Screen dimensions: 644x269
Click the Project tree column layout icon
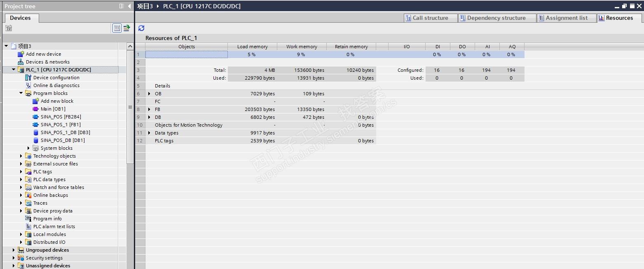122,6
